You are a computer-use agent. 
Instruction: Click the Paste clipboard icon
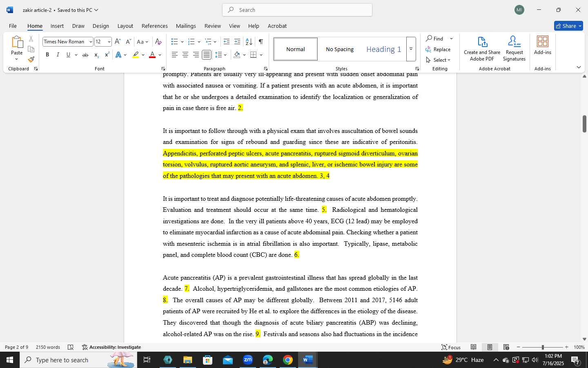(x=17, y=43)
